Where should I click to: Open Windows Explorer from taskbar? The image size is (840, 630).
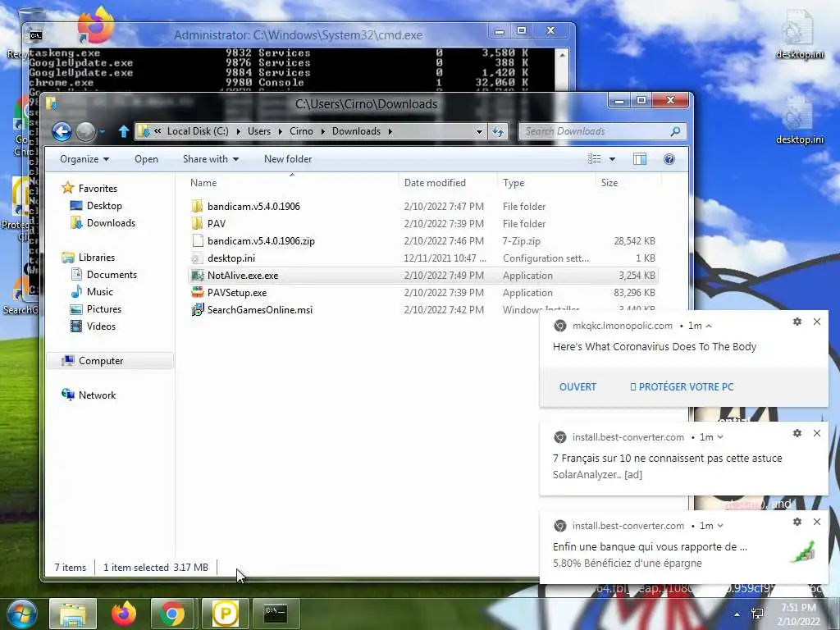pyautogui.click(x=73, y=614)
